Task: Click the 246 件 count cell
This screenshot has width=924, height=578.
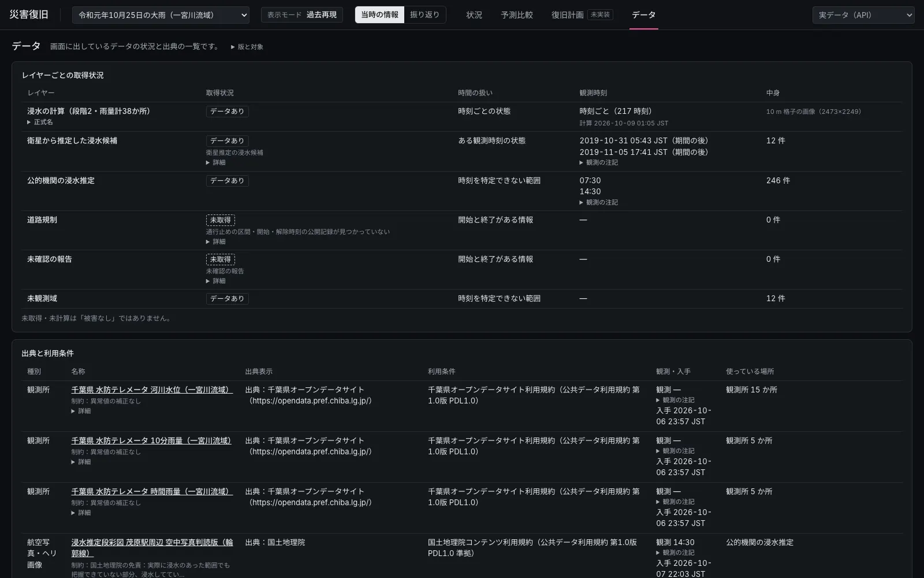Action: tap(778, 181)
